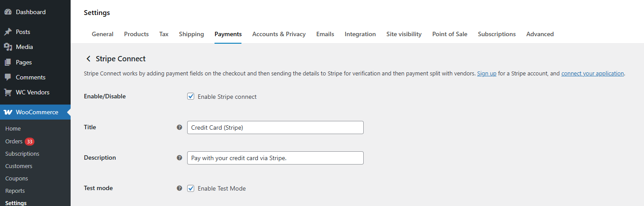Click the Pages icon in sidebar
This screenshot has height=206, width=644.
pyautogui.click(x=8, y=62)
